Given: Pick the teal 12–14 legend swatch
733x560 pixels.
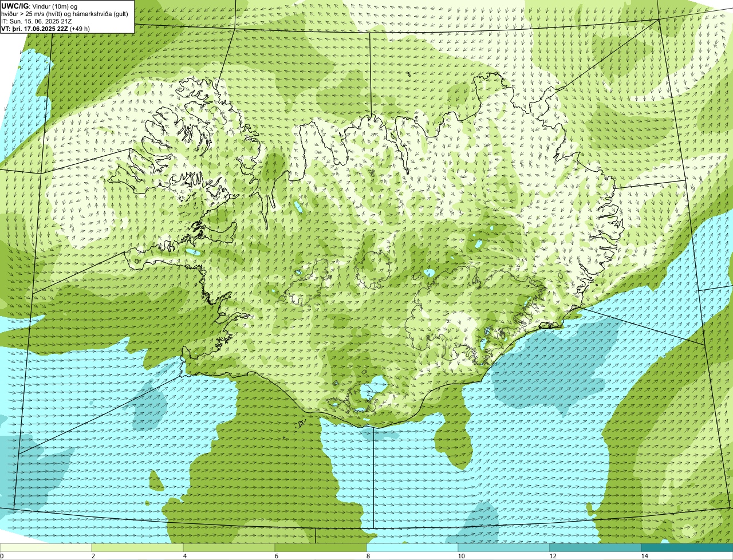Looking at the screenshot, I should tap(596, 547).
